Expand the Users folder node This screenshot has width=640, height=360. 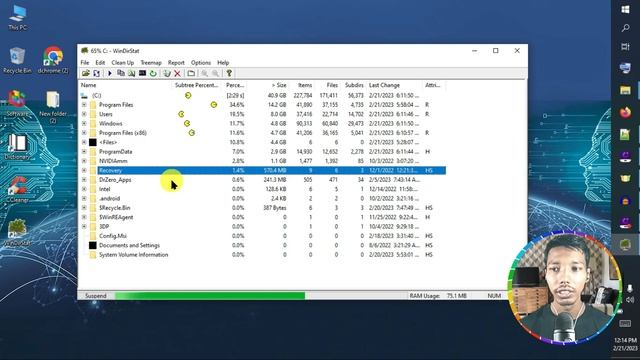point(84,114)
